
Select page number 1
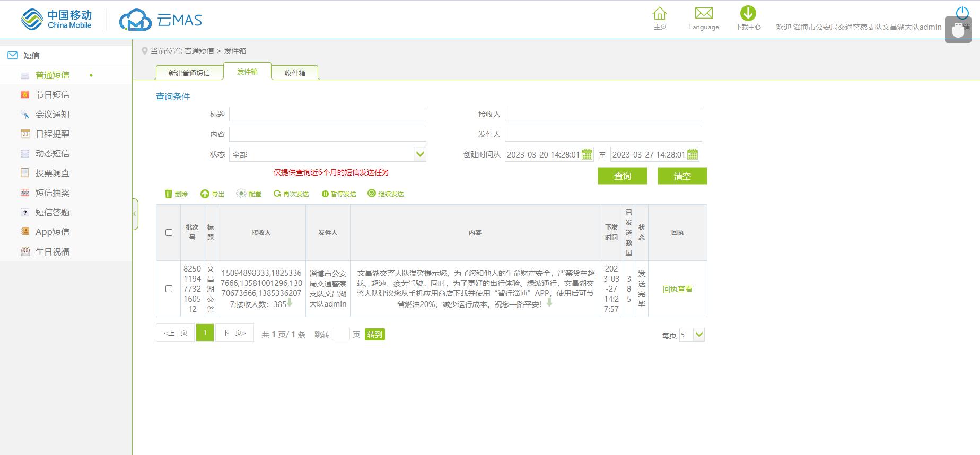tap(205, 332)
